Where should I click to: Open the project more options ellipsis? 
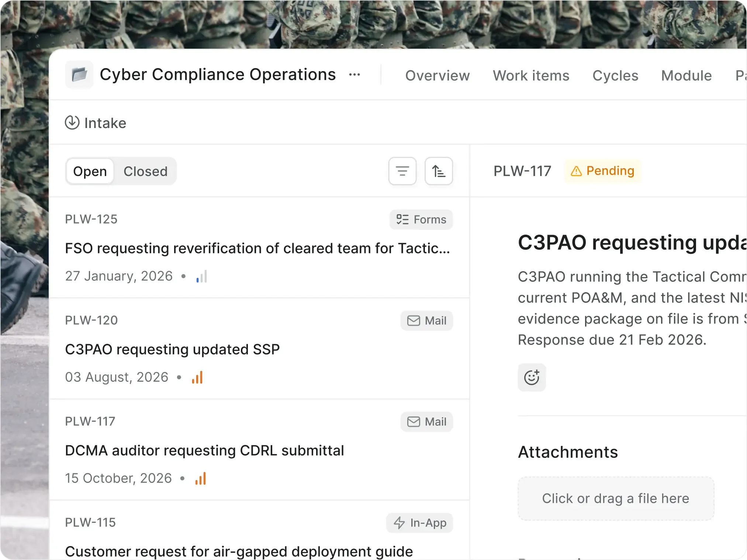(x=355, y=75)
